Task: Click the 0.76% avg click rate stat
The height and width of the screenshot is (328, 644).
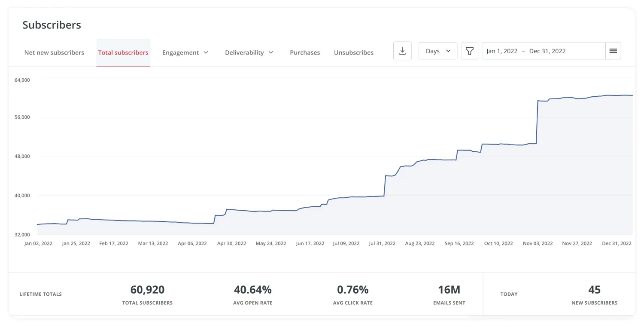Action: click(x=352, y=290)
